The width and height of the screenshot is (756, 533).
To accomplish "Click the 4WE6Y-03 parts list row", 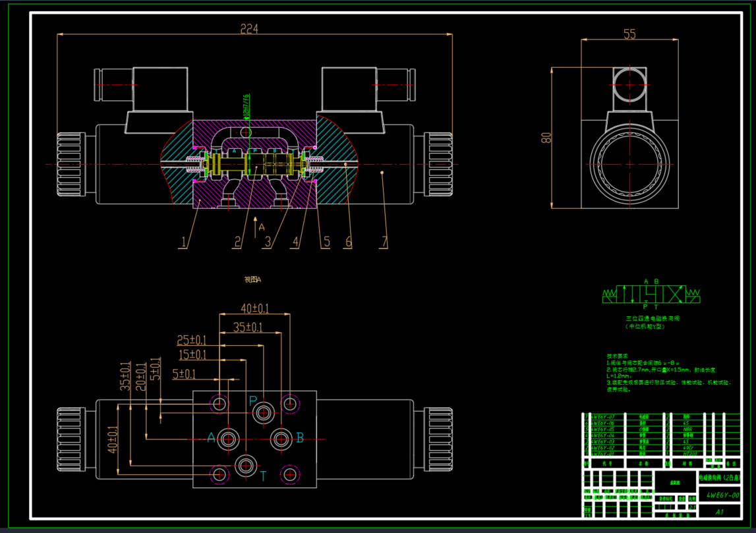I will click(x=662, y=441).
